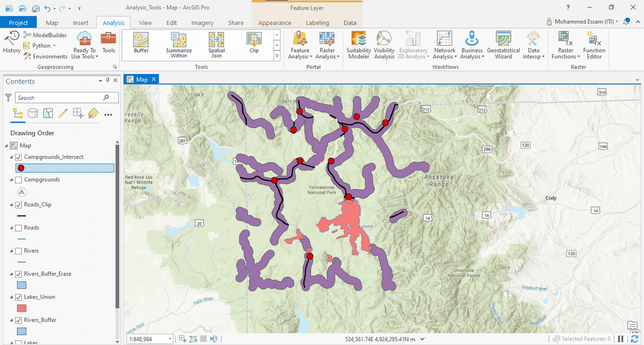This screenshot has width=644, height=345.
Task: Switch to List By Selection view
Action: (x=48, y=114)
